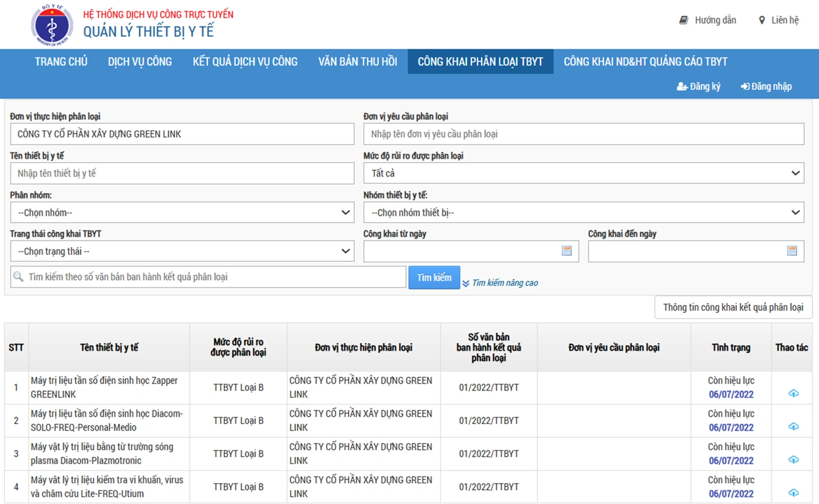
Task: Click cloud download icon for row 2
Action: click(793, 427)
